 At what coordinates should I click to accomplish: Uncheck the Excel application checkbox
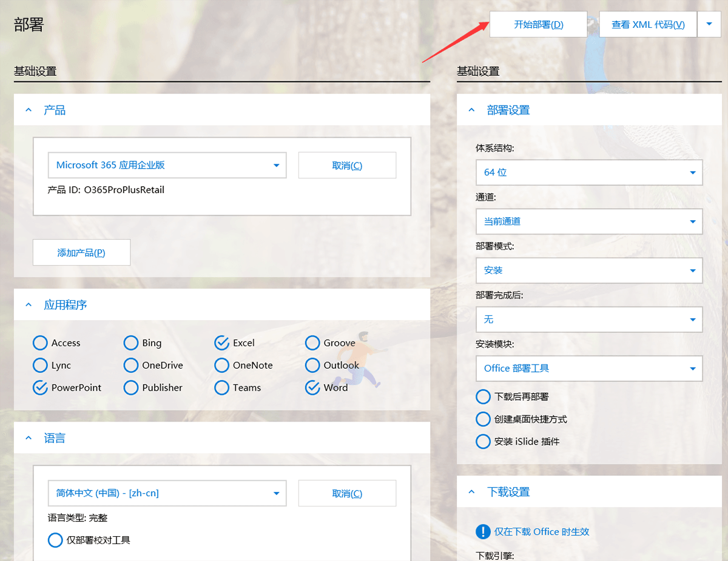click(x=222, y=343)
